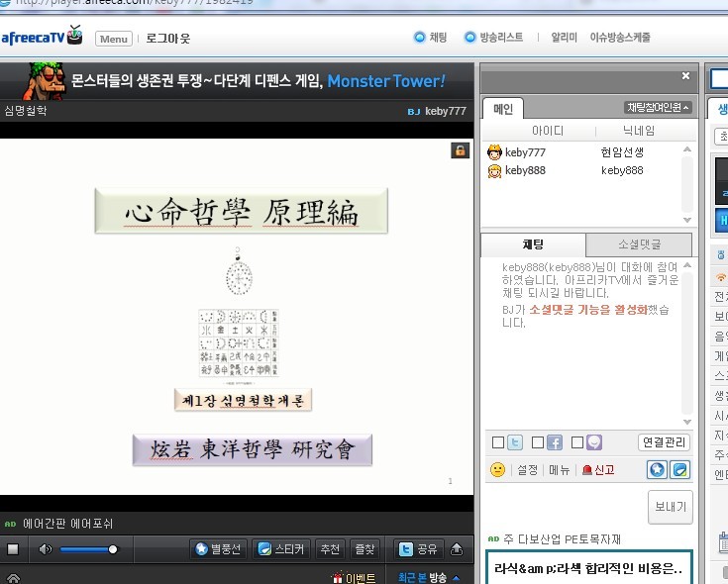728x584 pixels.
Task: Open the 알리미 link
Action: click(x=564, y=38)
